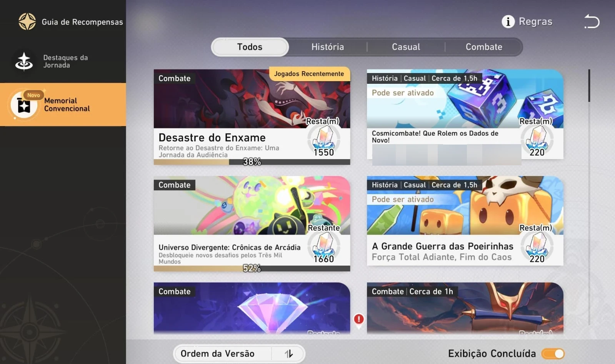
Task: Click Pode ser ativado on Cosmicombate card
Action: 403,93
